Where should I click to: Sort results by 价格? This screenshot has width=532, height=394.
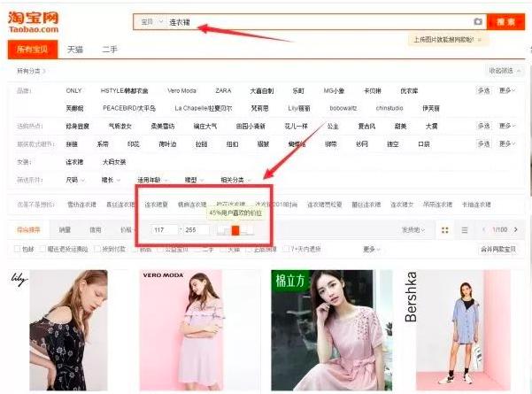pos(127,230)
